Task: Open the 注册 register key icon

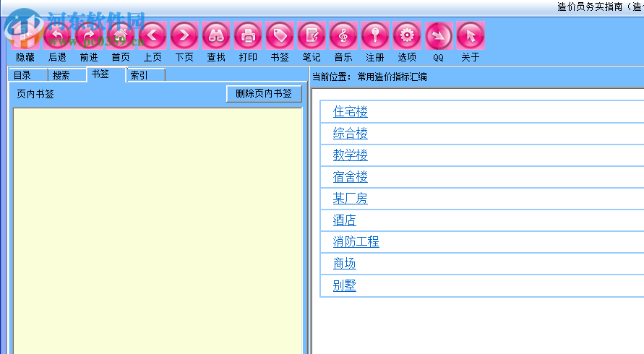Action: (x=375, y=35)
